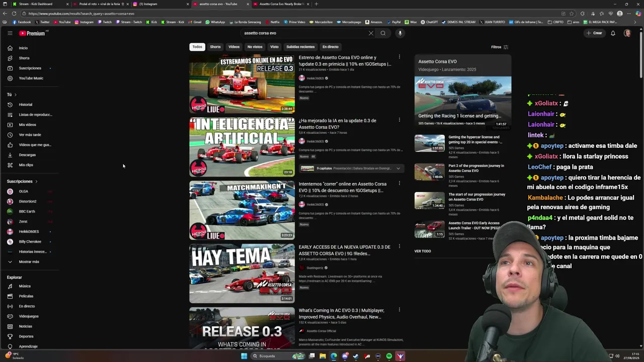Click the assetto corsa evo search field
This screenshot has width=644, height=362.
pos(304,33)
